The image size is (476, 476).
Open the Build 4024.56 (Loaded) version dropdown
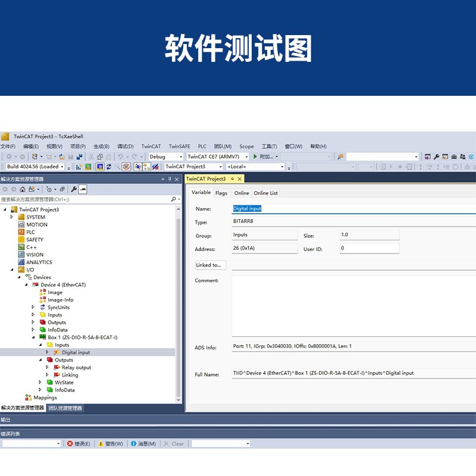tap(62, 167)
